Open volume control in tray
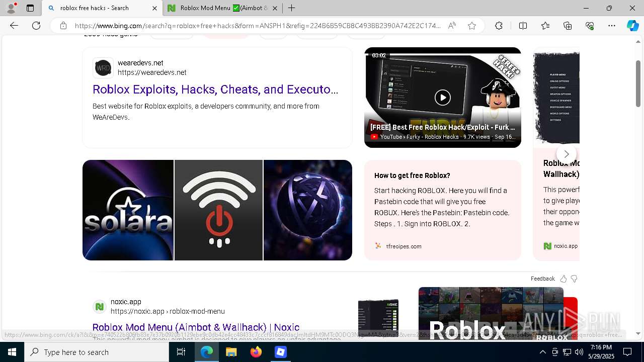644x362 pixels. coord(579,352)
